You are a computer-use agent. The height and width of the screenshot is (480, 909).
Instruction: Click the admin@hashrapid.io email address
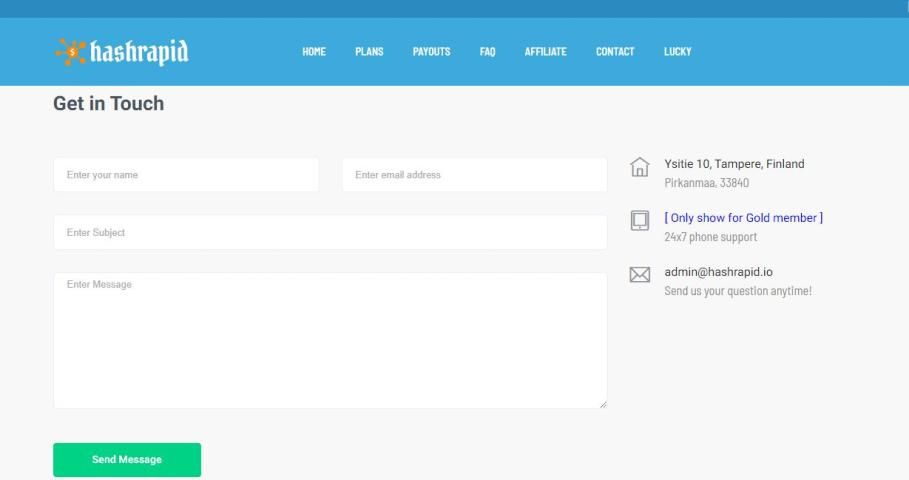point(718,272)
